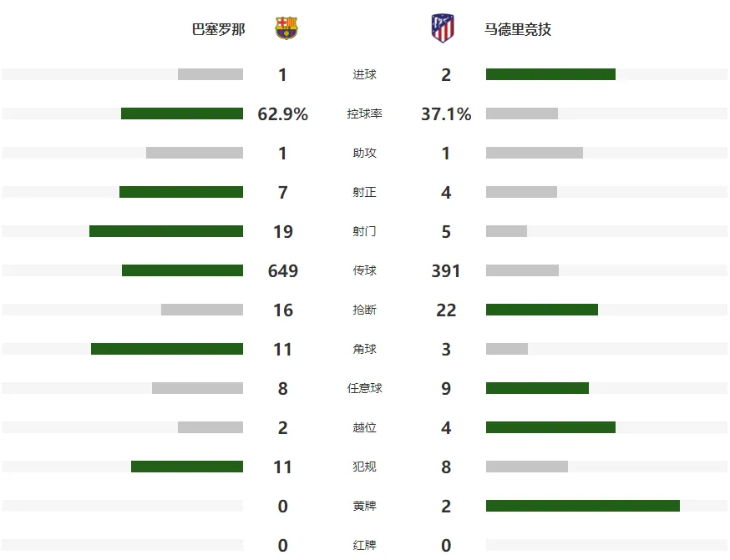
Task: Click Atlético's green yellow cards bar
Action: click(583, 506)
